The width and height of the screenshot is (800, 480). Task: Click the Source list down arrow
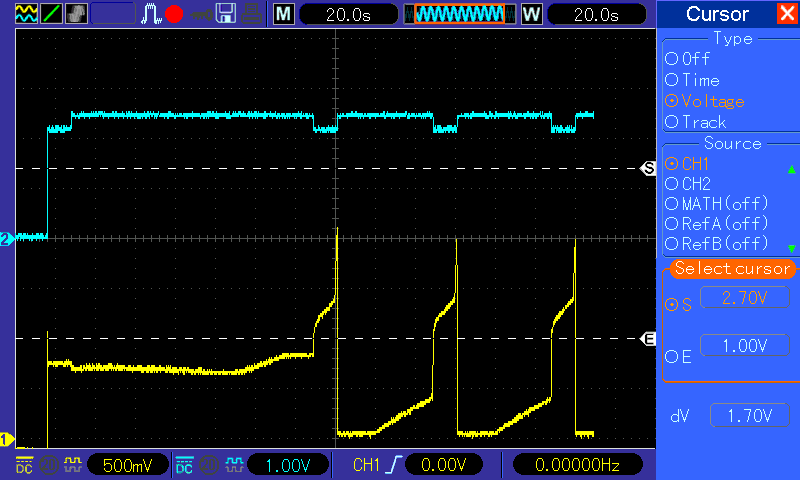point(791,248)
